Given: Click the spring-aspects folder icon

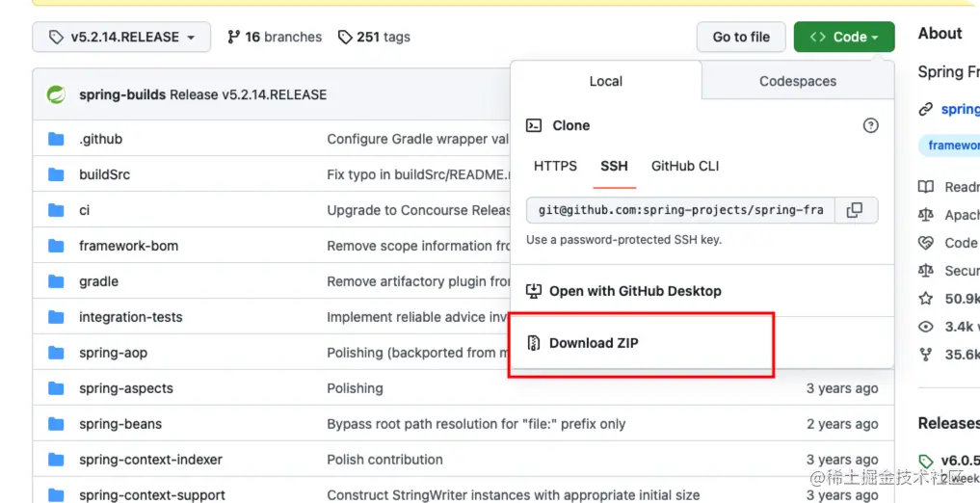Looking at the screenshot, I should click(56, 388).
